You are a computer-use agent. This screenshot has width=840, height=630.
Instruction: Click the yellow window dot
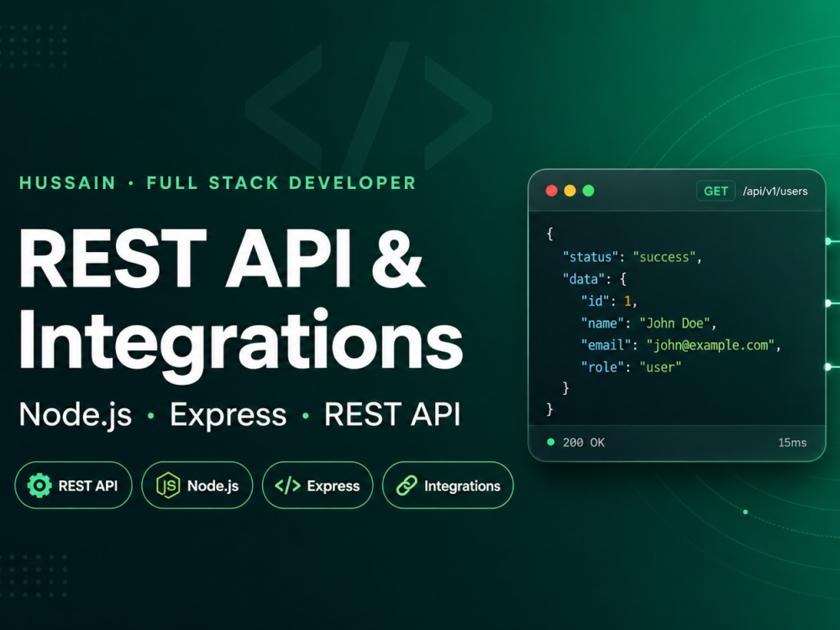(x=570, y=191)
